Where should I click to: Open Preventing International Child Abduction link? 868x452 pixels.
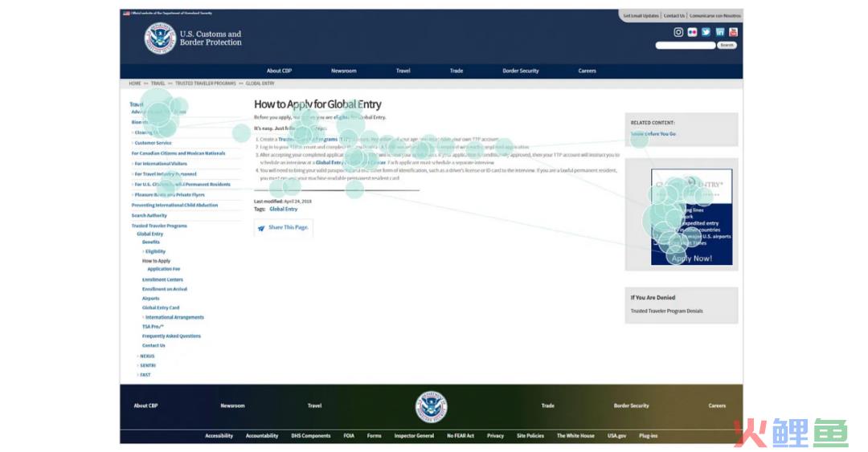pos(174,206)
